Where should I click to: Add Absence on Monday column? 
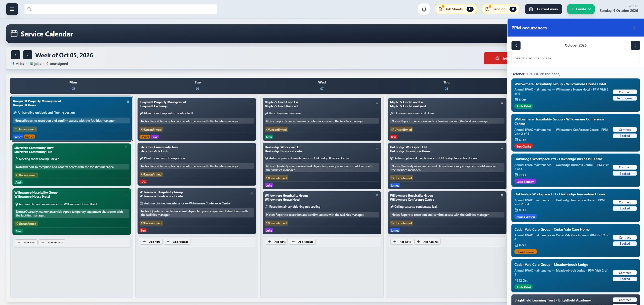click(x=52, y=242)
